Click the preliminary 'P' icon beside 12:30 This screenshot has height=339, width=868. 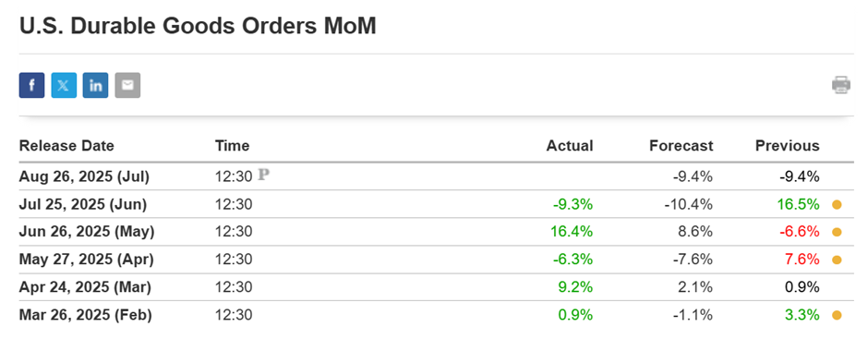264,176
